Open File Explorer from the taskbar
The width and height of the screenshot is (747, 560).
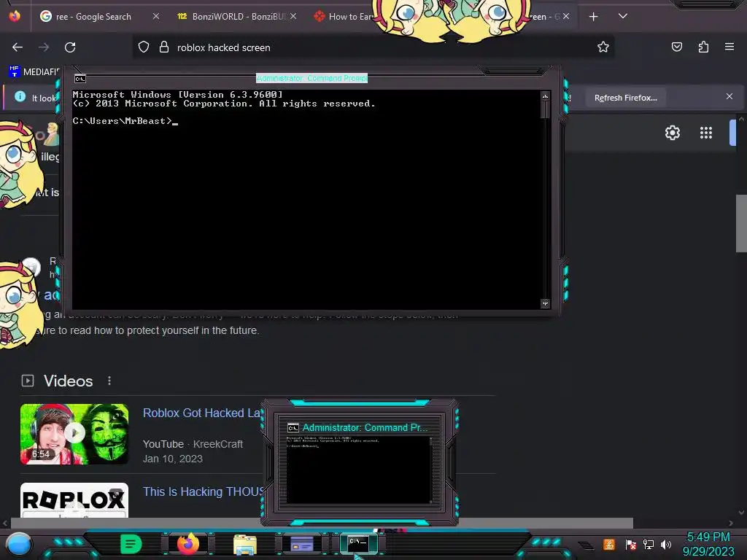(245, 544)
